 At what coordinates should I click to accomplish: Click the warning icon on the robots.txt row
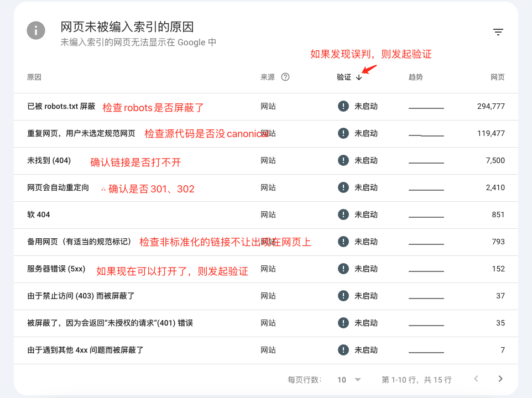[x=343, y=106]
